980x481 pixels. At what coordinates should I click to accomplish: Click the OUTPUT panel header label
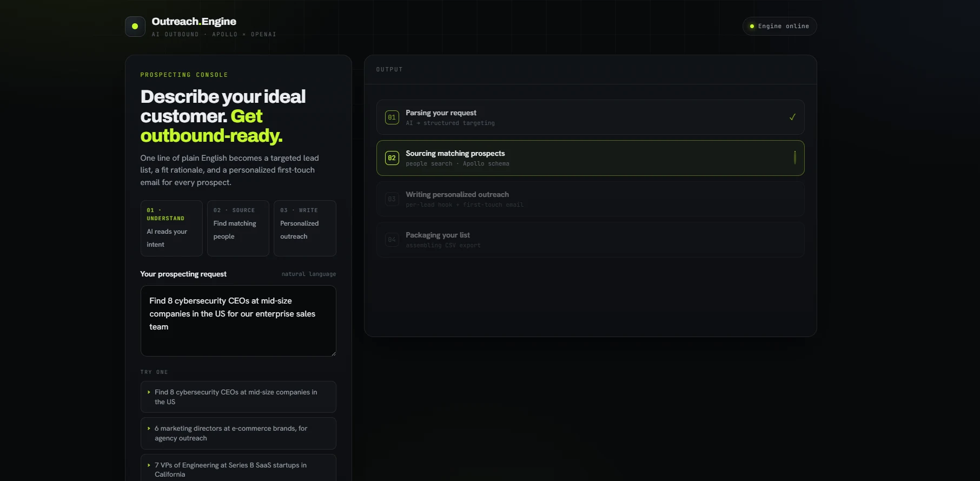click(x=389, y=70)
